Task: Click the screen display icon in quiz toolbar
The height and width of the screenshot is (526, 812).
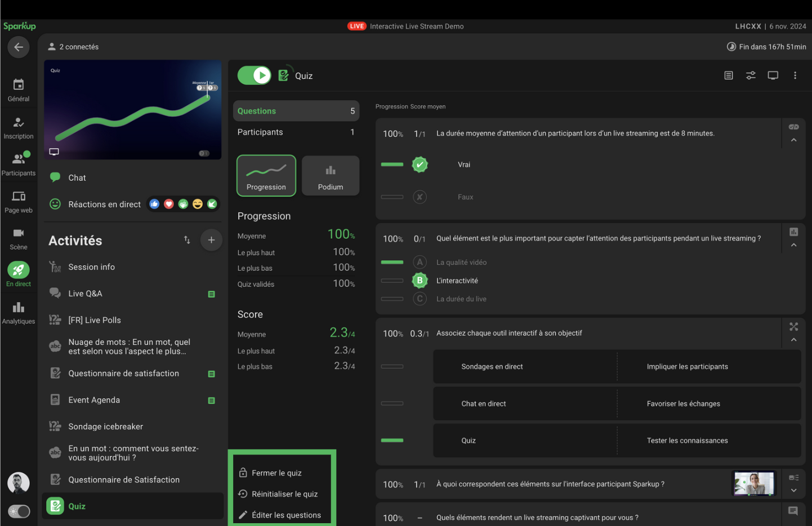Action: point(773,75)
